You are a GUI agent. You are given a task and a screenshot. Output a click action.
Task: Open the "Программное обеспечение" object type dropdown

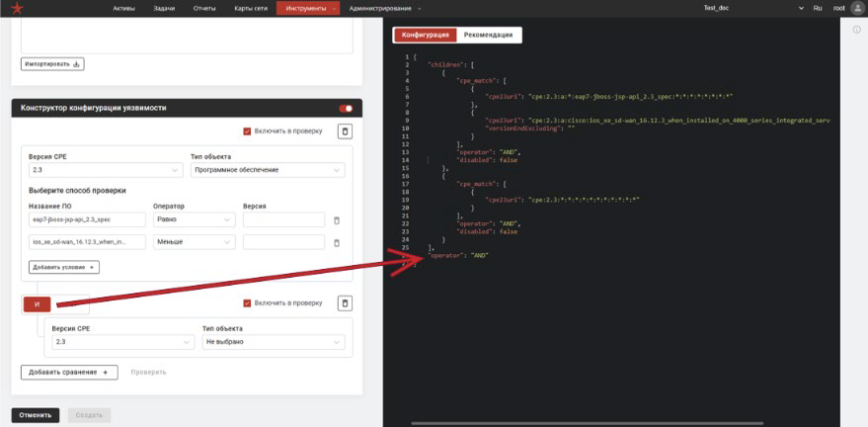267,170
